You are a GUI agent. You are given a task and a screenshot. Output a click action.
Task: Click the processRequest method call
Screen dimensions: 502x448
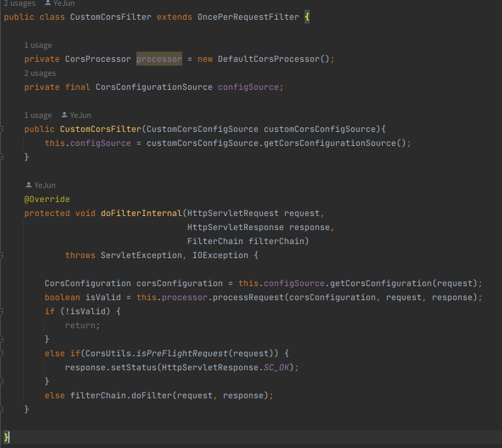[248, 298]
